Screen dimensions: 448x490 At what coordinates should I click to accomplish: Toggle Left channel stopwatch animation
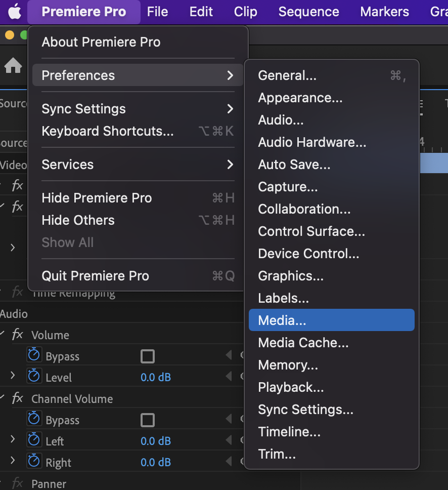coord(34,440)
